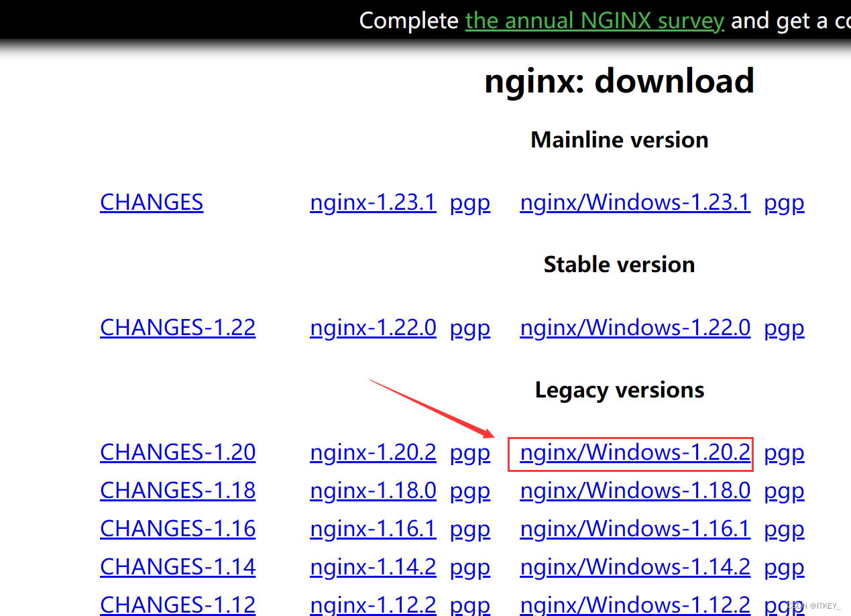Click the 'nginx: download' page heading
This screenshot has height=616, width=851.
point(619,81)
